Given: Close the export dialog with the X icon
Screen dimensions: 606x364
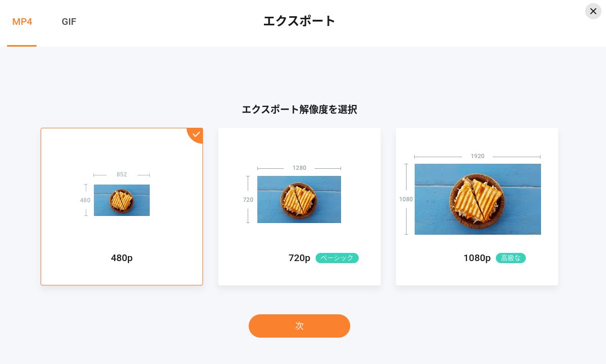Looking at the screenshot, I should pos(593,11).
